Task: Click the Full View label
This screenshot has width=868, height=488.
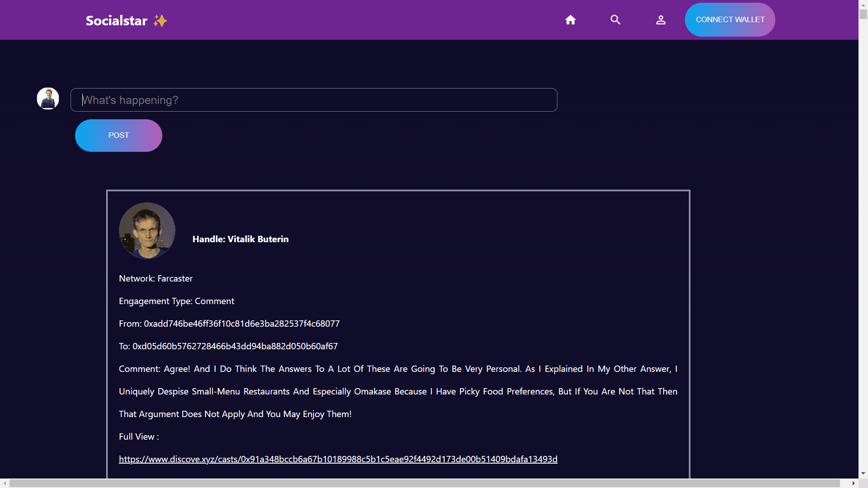Action: click(139, 436)
